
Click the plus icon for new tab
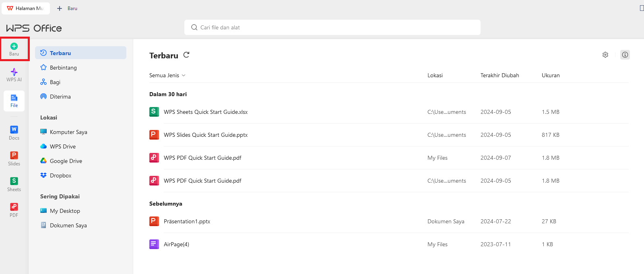60,8
